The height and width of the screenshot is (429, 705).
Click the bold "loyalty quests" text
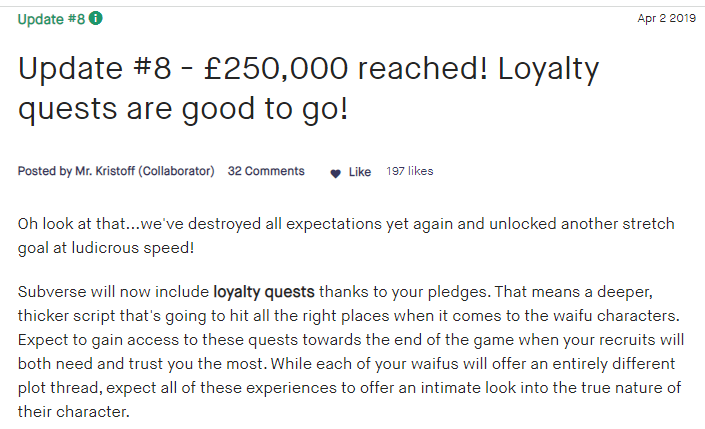[x=265, y=292]
